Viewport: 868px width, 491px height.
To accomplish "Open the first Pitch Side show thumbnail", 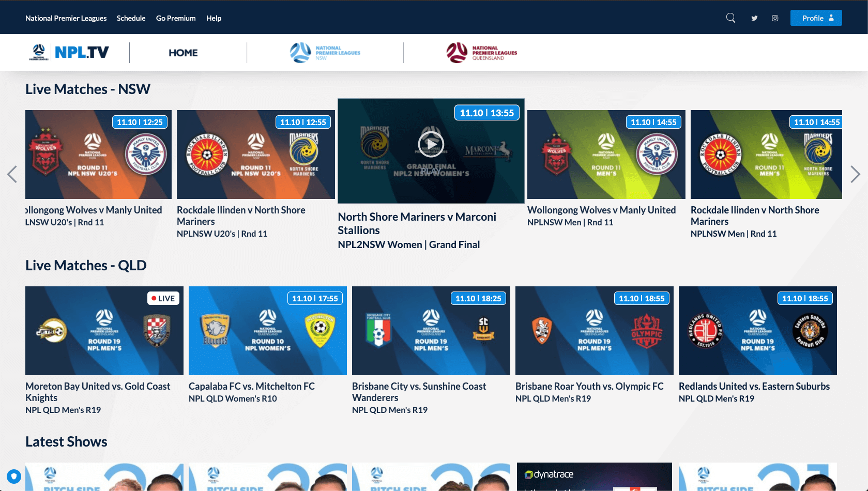I will point(104,477).
